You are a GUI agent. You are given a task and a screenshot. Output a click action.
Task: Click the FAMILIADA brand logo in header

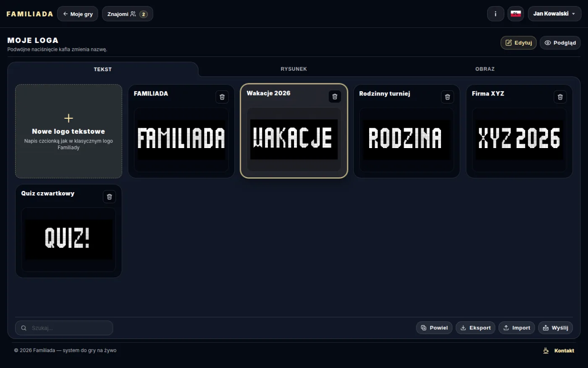(30, 14)
